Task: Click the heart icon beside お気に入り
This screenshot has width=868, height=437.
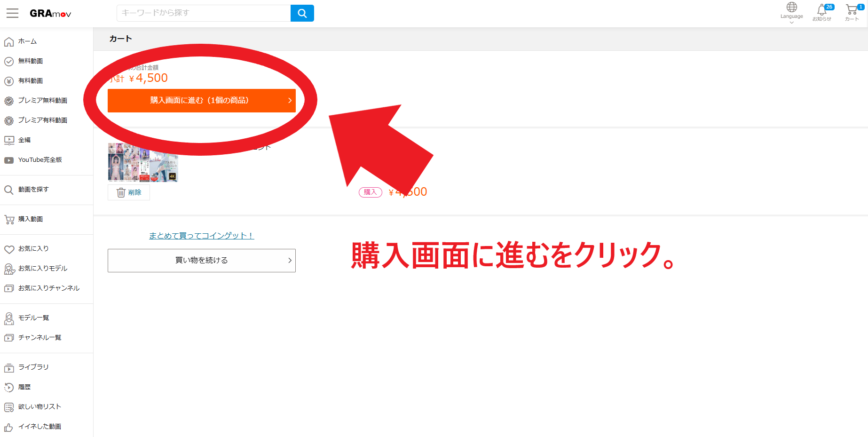Action: [9, 249]
